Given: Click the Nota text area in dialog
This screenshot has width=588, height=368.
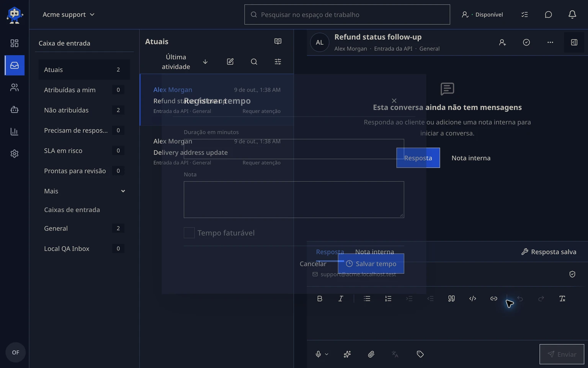Looking at the screenshot, I should (x=294, y=200).
